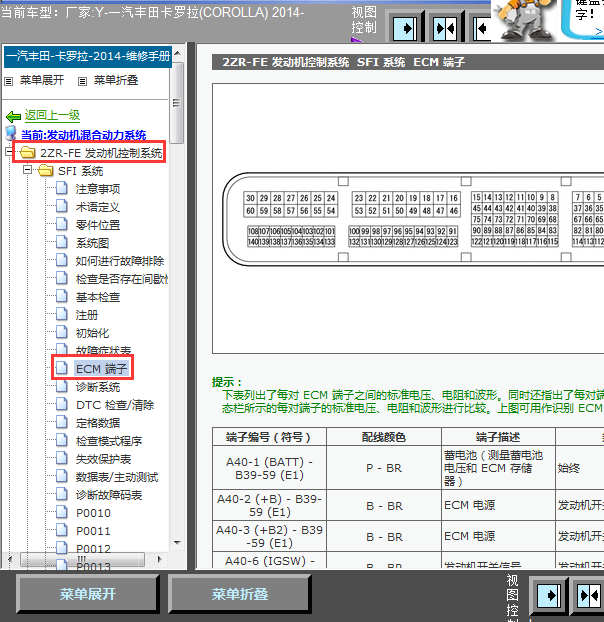
Task: Open the 检查模式程序 tree item
Action: [x=109, y=441]
